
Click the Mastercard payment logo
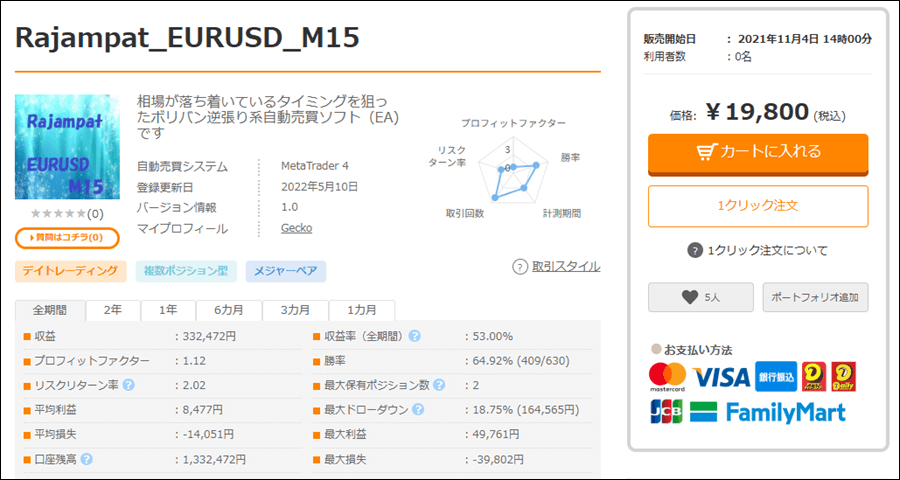pos(668,377)
